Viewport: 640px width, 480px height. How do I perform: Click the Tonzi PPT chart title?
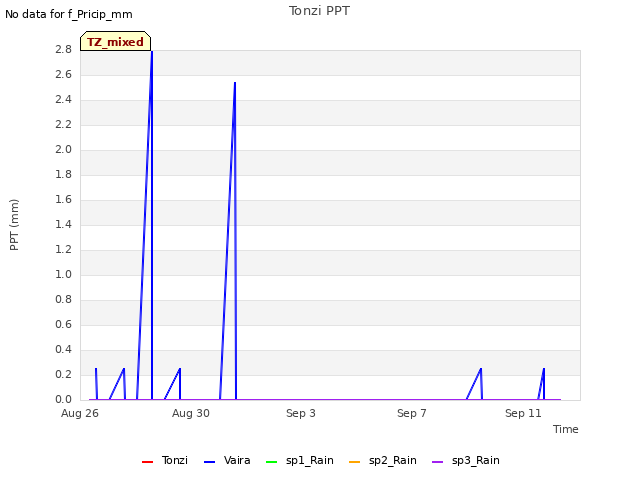(x=319, y=11)
